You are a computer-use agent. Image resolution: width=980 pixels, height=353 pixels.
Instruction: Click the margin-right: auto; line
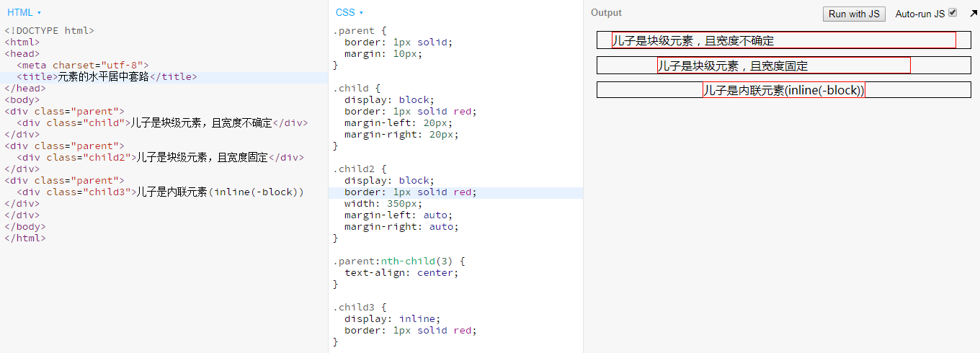401,226
